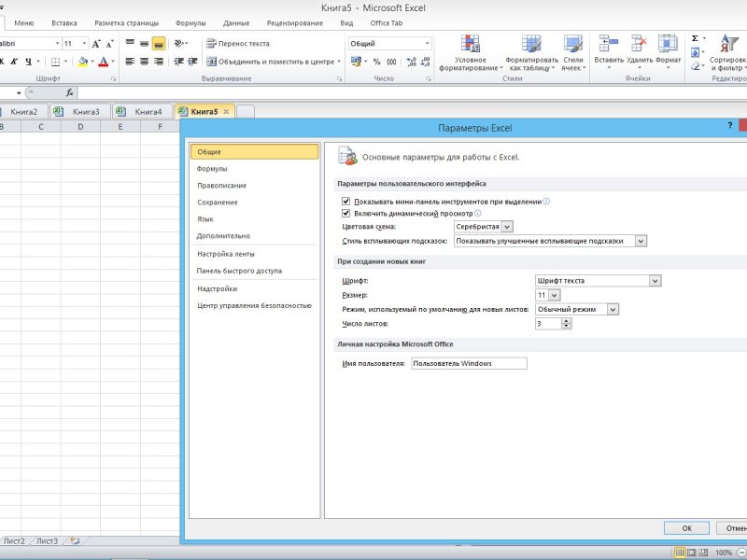Select Сохранение in options sidebar
Image resolution: width=747 pixels, height=560 pixels.
pyautogui.click(x=253, y=203)
